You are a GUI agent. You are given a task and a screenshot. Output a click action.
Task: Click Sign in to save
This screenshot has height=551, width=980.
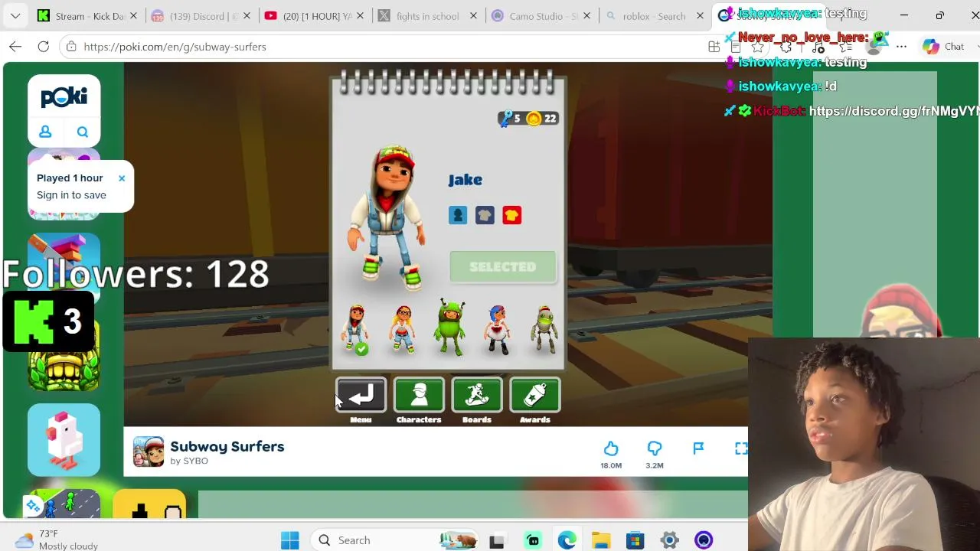tap(71, 195)
